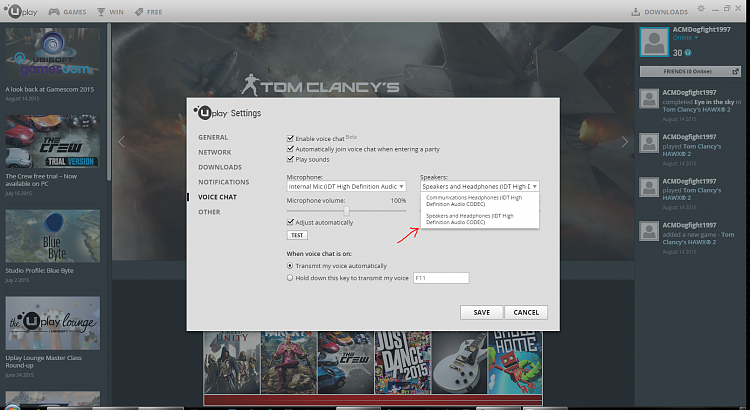This screenshot has height=410, width=750.
Task: Click Windows Start button
Action: [x=12, y=407]
